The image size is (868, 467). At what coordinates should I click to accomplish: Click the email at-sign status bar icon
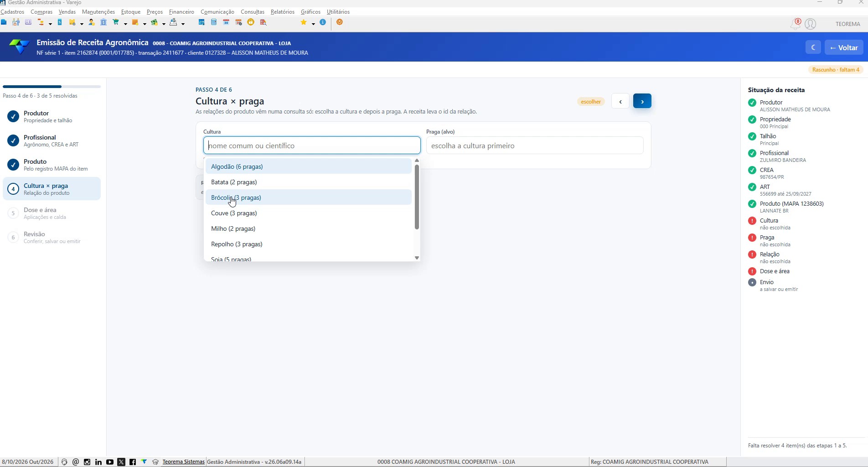[76, 462]
